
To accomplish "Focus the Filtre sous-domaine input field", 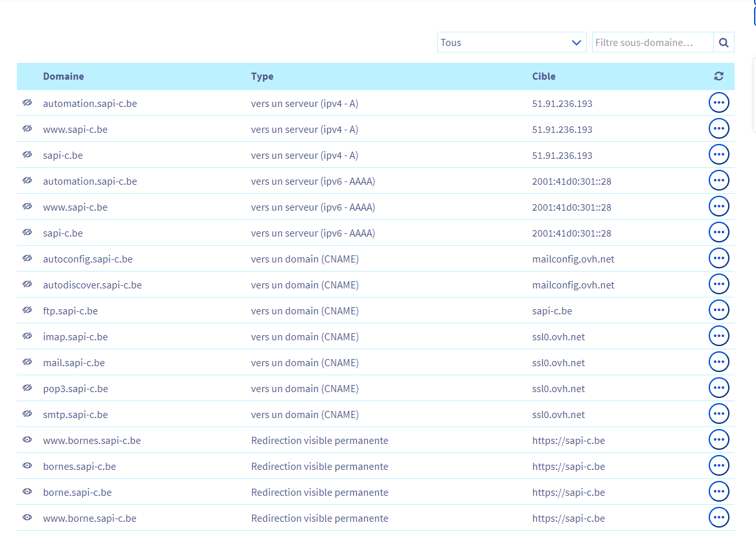I will click(652, 43).
